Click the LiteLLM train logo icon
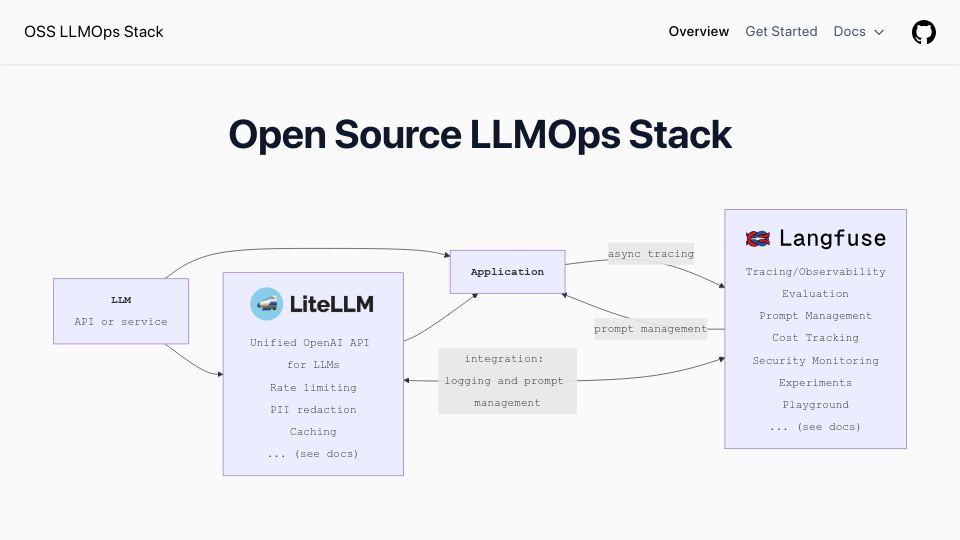The image size is (960, 540). 266,304
